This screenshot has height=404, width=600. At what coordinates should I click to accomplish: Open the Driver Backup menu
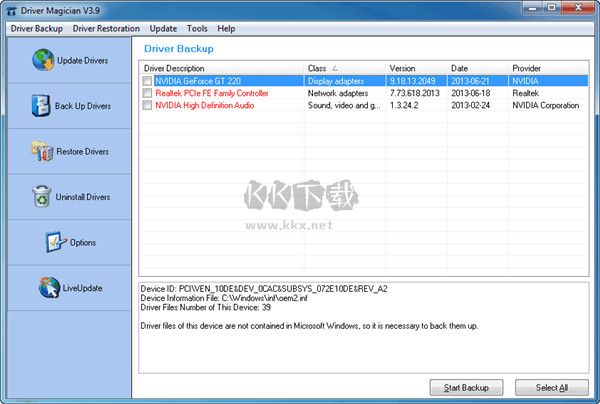click(x=37, y=29)
